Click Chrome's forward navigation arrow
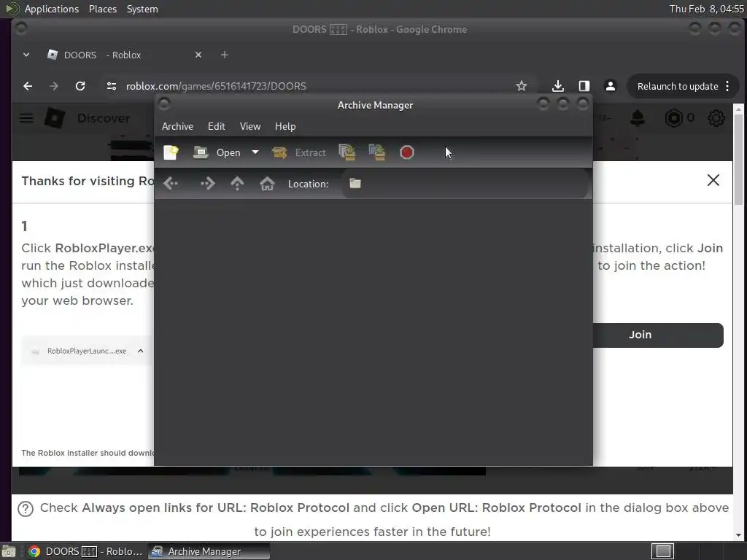 54,86
